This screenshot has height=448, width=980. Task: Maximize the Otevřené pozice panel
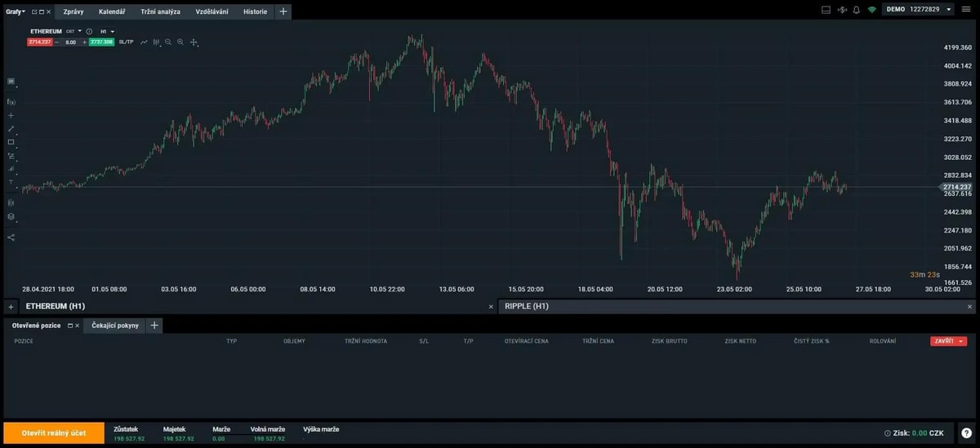coord(70,326)
